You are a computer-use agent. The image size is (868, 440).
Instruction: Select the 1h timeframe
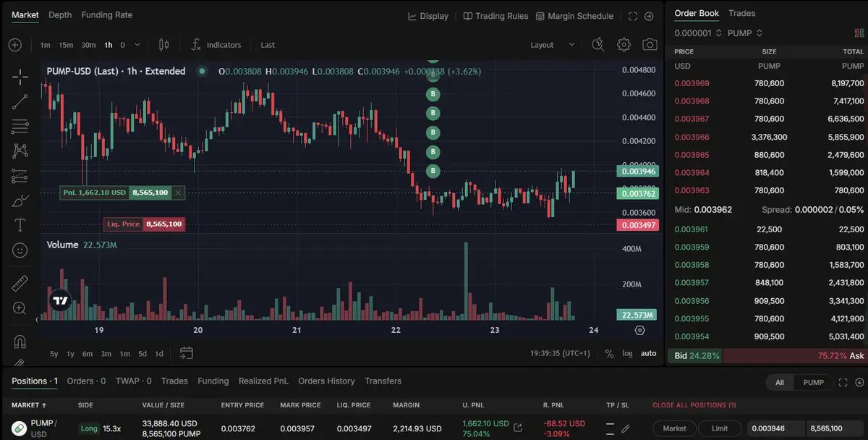click(109, 45)
